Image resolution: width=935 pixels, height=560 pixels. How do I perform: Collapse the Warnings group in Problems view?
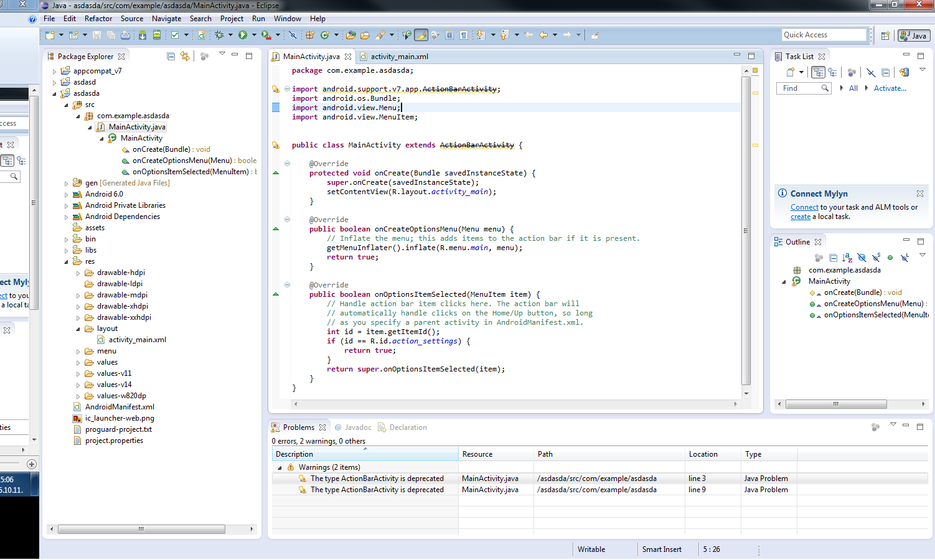(280, 468)
